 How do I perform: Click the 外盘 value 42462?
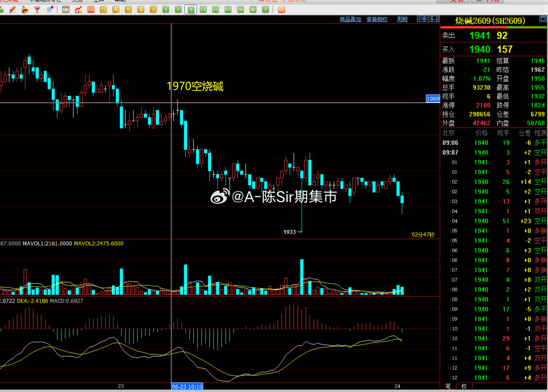click(x=481, y=123)
